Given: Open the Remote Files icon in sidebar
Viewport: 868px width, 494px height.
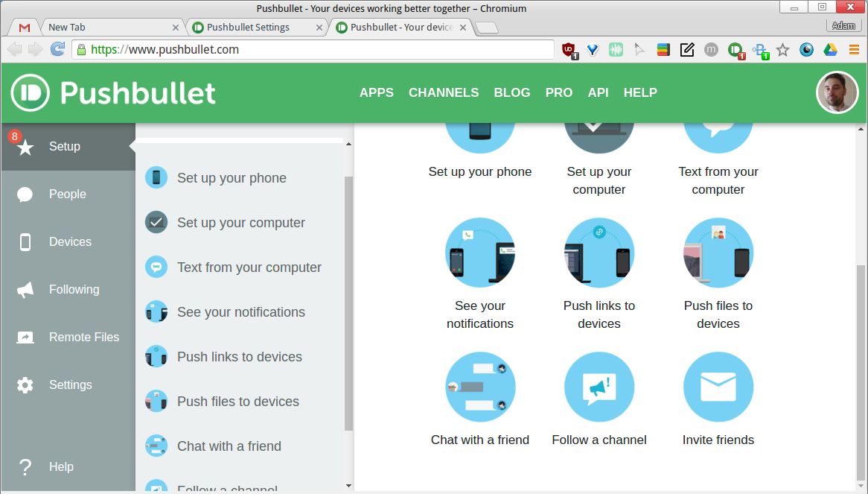Looking at the screenshot, I should [25, 338].
